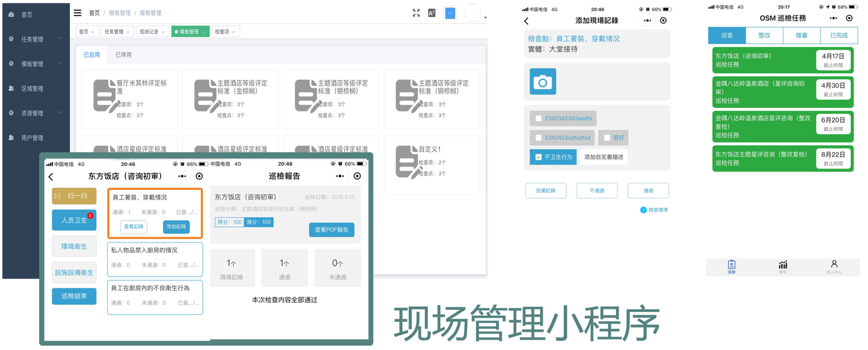Tap the 巡檢結束 button
Viewport: 868px width, 350px height.
pyautogui.click(x=74, y=296)
